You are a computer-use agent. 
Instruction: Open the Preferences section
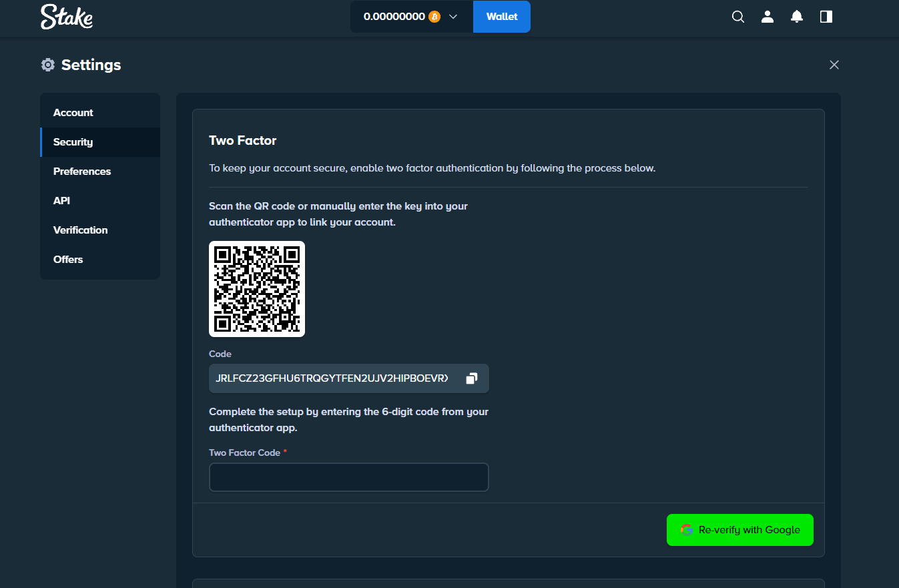click(81, 171)
